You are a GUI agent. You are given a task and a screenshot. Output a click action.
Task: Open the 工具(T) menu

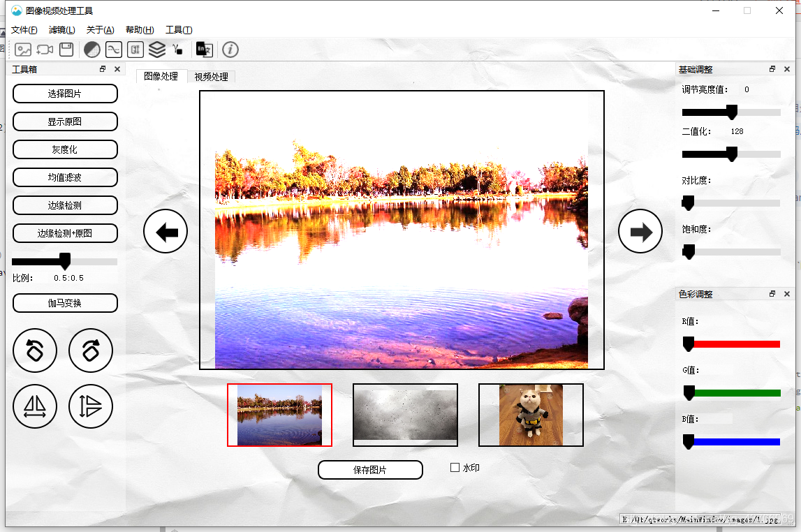coord(179,30)
